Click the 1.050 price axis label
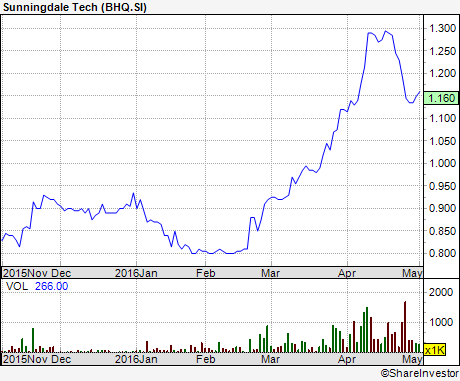 (442, 141)
